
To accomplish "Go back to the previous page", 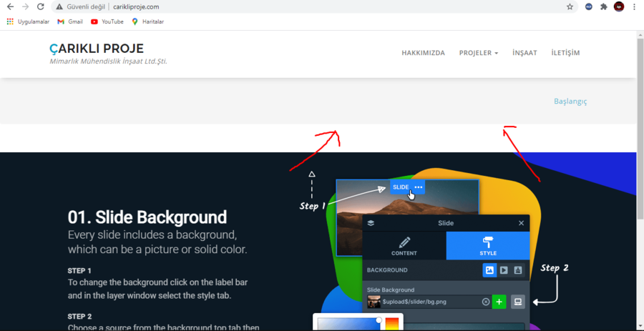I will click(x=10, y=6).
